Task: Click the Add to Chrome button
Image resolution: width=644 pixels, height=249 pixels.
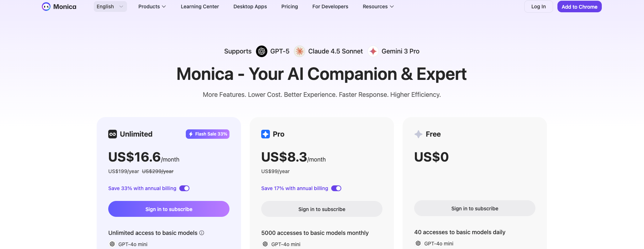Action: tap(579, 7)
